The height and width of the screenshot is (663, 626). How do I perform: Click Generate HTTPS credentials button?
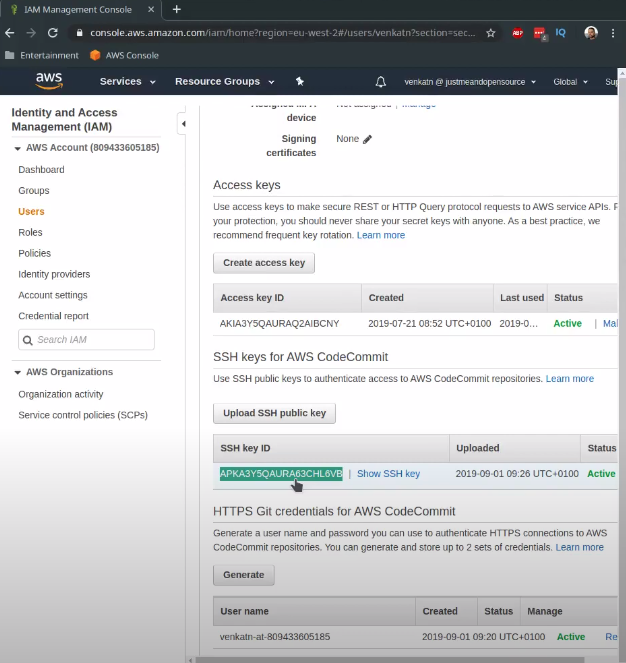pyautogui.click(x=244, y=575)
